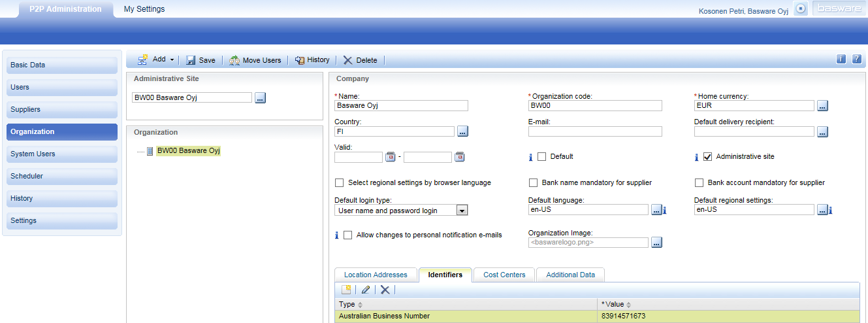Image resolution: width=868 pixels, height=323 pixels.
Task: Click info icon next to Default language
Action: pyautogui.click(x=665, y=211)
